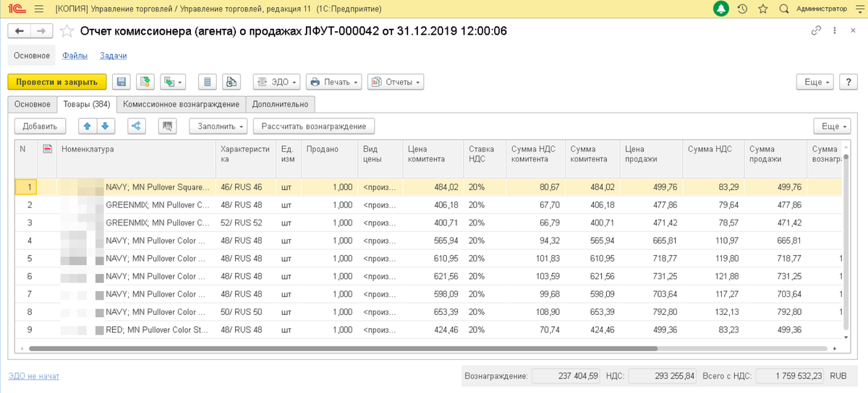
Task: Post the document icon
Action: (x=145, y=82)
